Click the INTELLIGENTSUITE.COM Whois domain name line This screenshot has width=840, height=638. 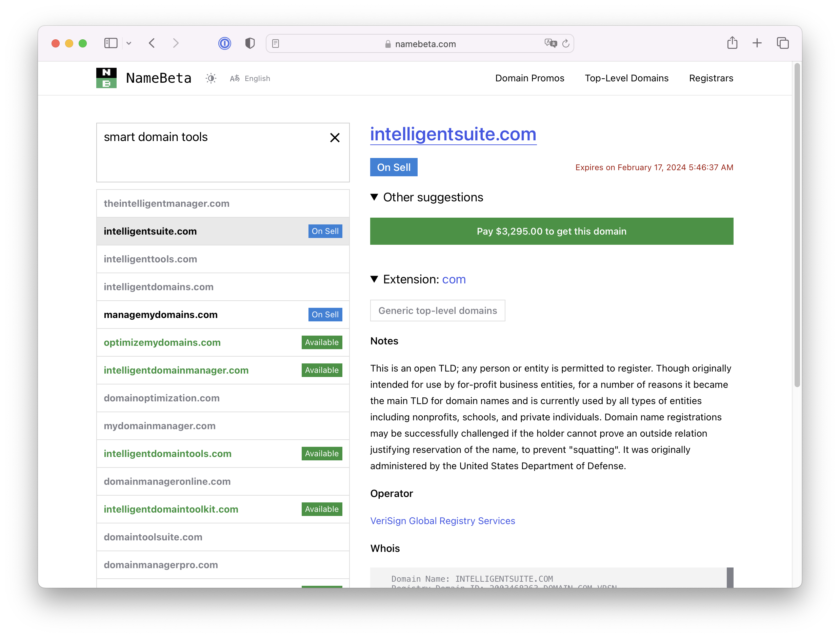(472, 579)
